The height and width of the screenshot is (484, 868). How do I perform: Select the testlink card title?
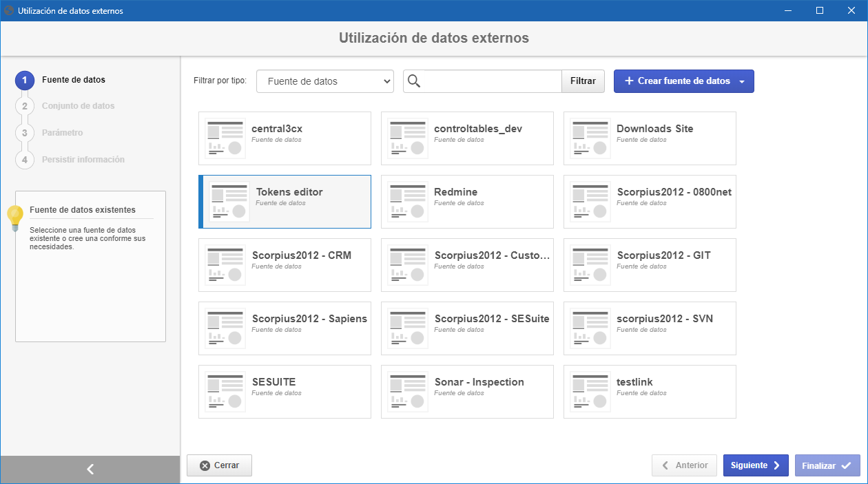pyautogui.click(x=634, y=382)
